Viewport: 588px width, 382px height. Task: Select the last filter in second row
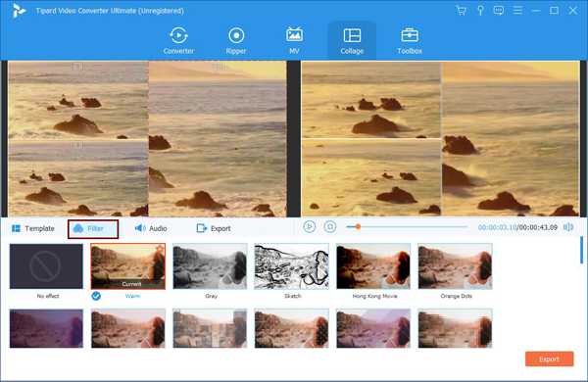coord(456,328)
